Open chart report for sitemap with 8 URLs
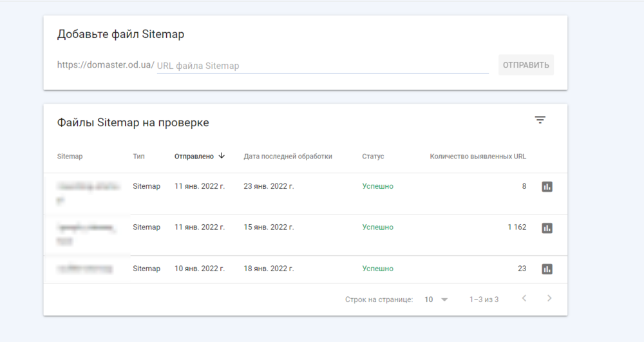The height and width of the screenshot is (342, 644). point(547,187)
